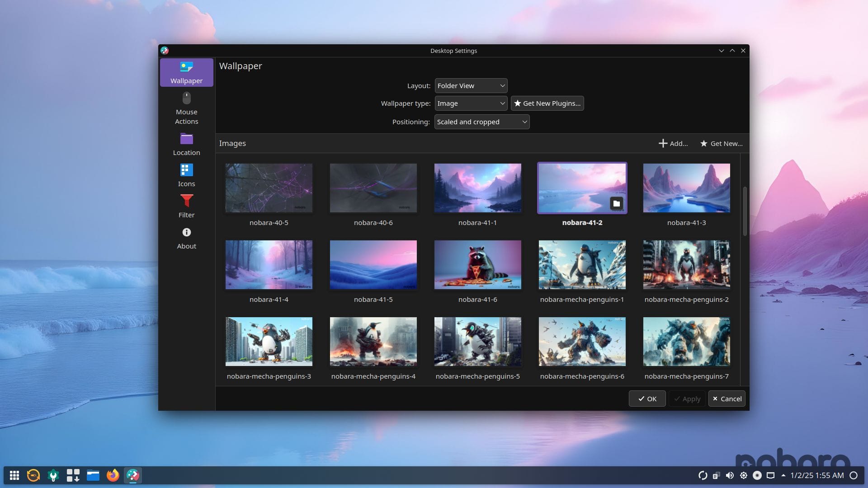Expand the Positioning dropdown

tap(481, 122)
